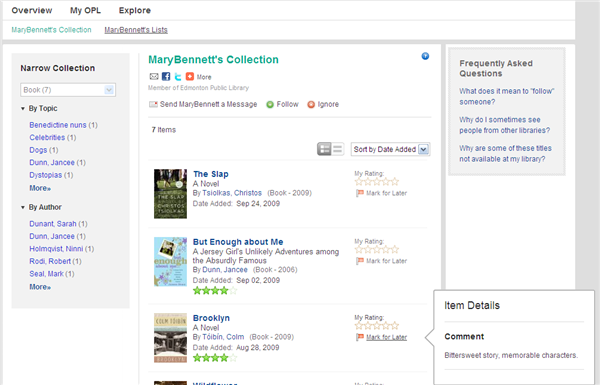Image resolution: width=600 pixels, height=385 pixels.
Task: Collapse the By Topic section
Action: pyautogui.click(x=23, y=109)
